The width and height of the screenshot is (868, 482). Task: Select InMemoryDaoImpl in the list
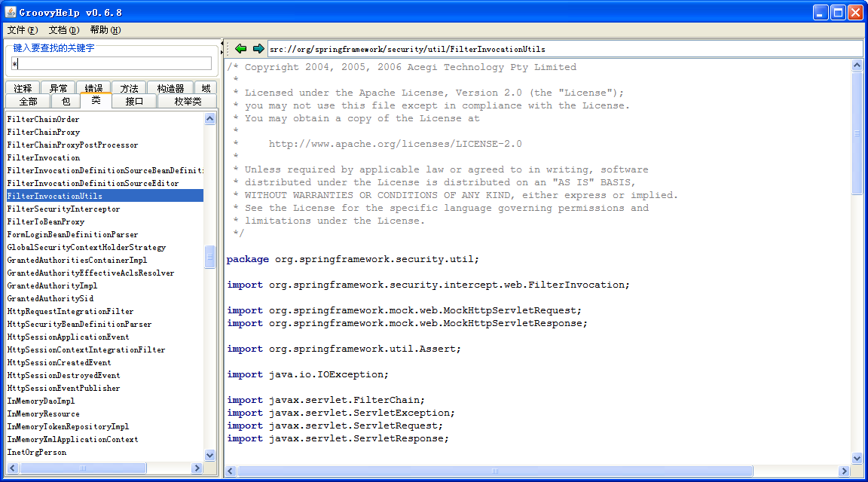coord(105,401)
